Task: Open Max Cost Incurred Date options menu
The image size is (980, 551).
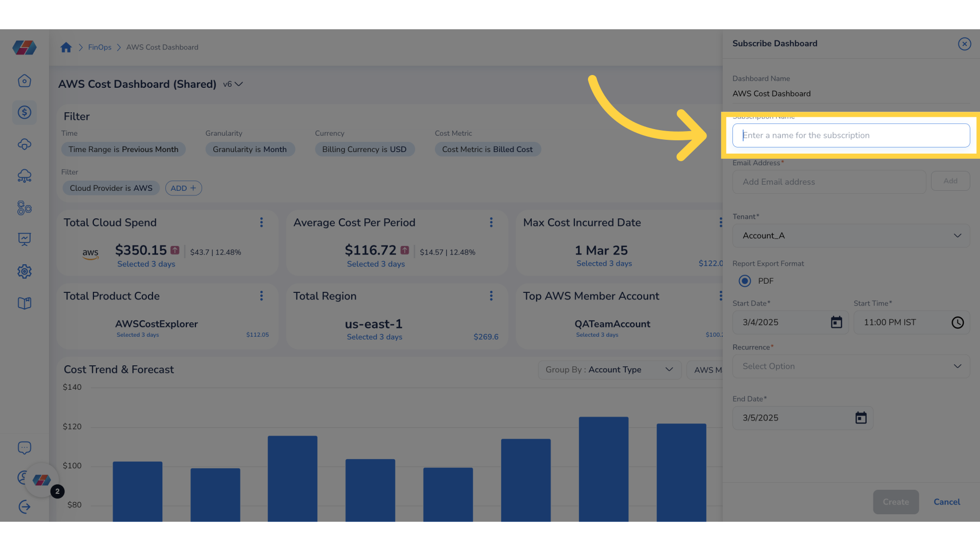Action: coord(720,222)
